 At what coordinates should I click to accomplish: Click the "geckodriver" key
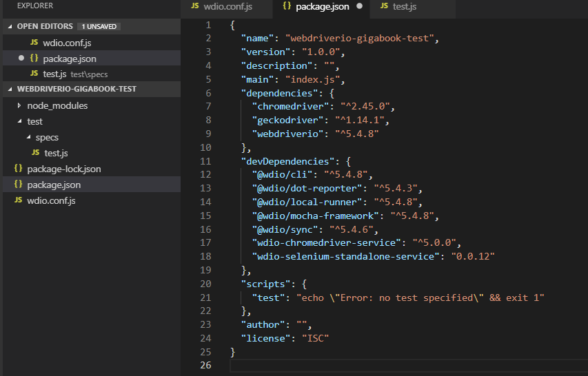pos(287,121)
